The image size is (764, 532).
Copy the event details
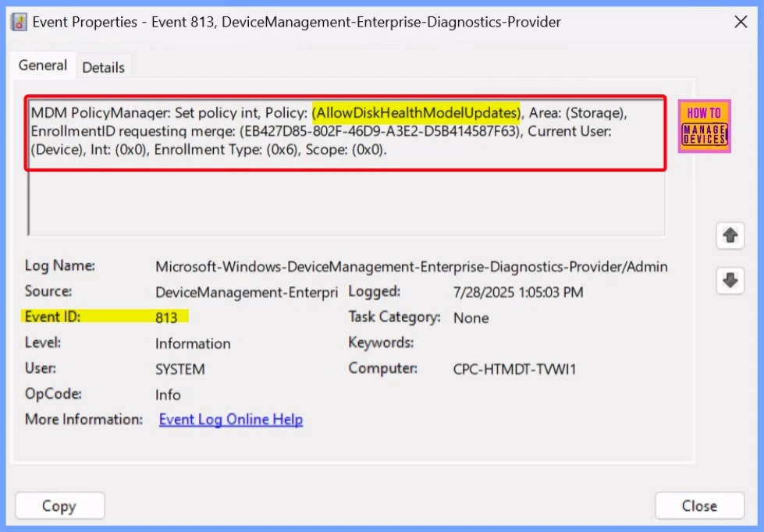(59, 506)
